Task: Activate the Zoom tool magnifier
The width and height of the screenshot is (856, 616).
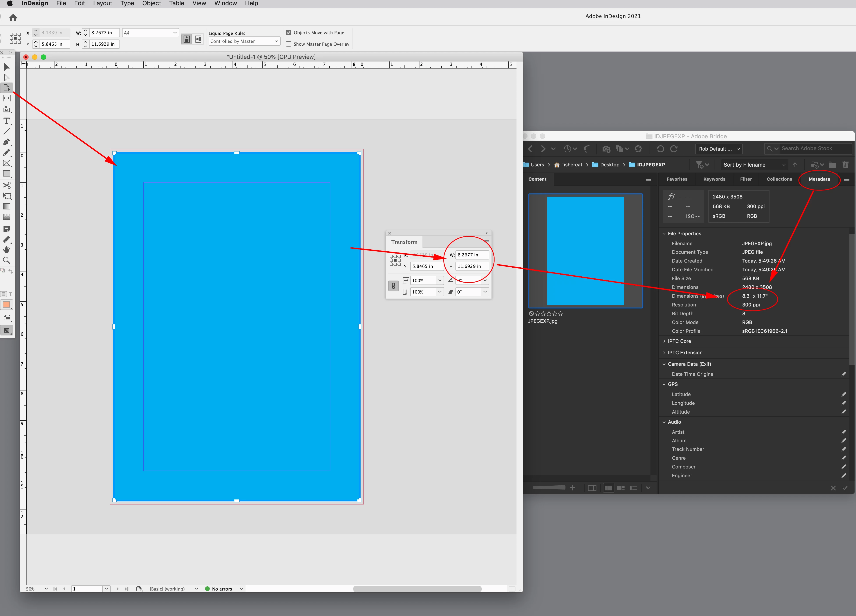Action: coord(6,260)
